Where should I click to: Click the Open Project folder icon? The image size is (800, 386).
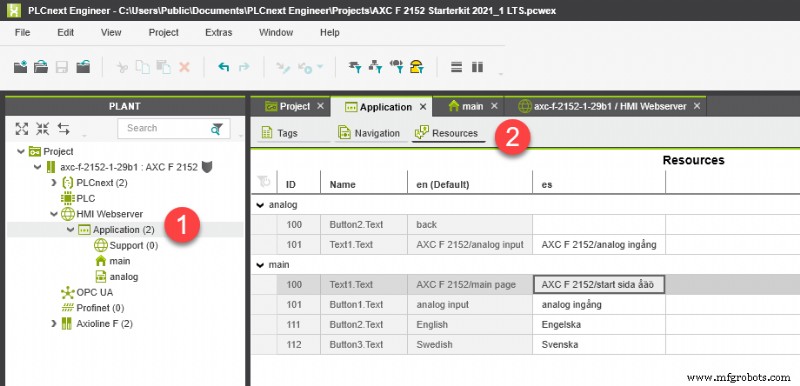pos(41,67)
